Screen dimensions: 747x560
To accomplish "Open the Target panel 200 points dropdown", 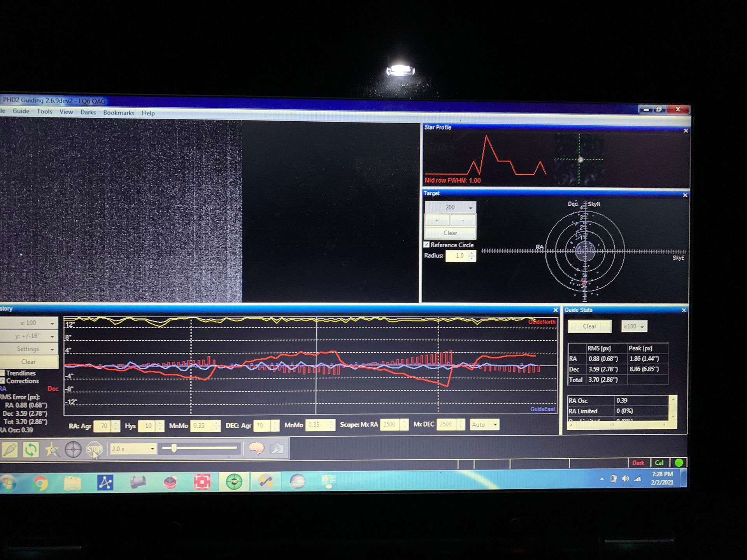I will coord(451,207).
